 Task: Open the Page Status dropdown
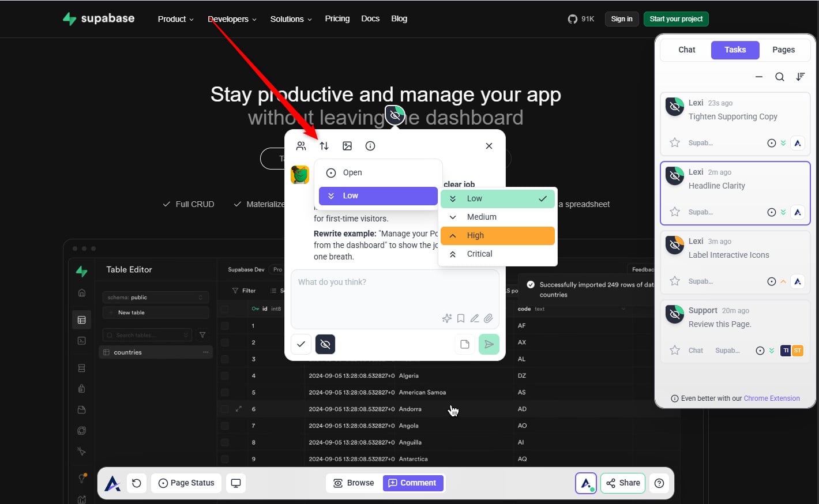[x=186, y=483]
